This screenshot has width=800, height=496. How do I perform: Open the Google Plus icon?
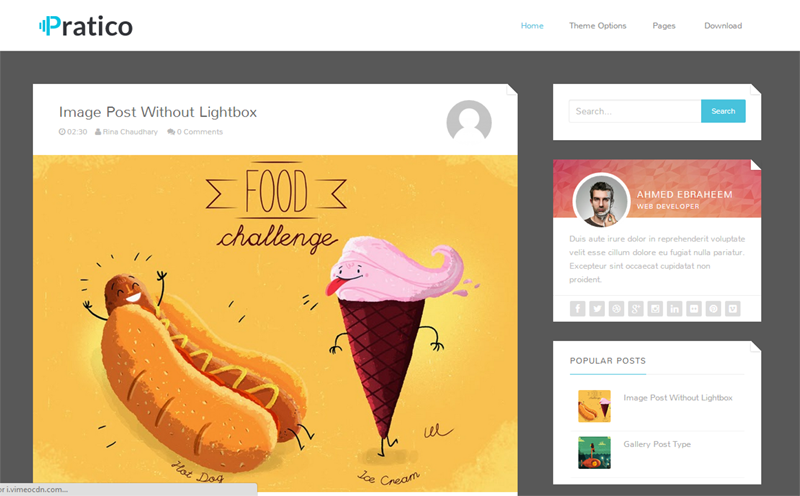(x=636, y=309)
